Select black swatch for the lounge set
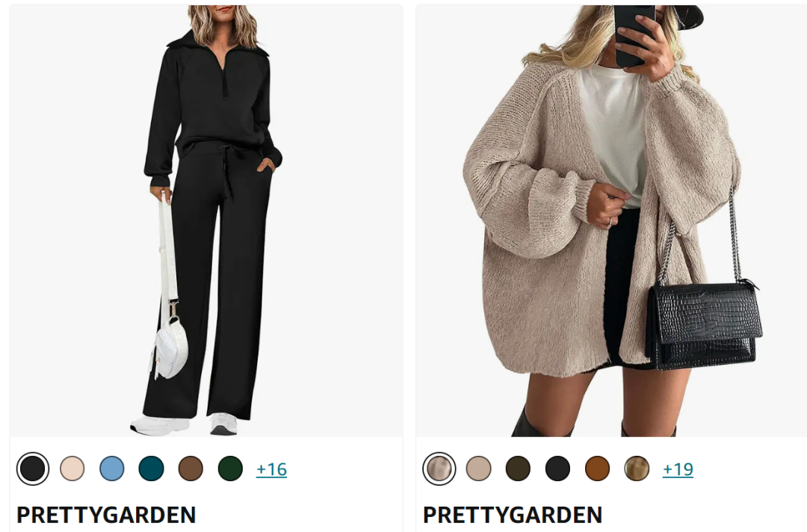This screenshot has width=807, height=532. (x=33, y=468)
